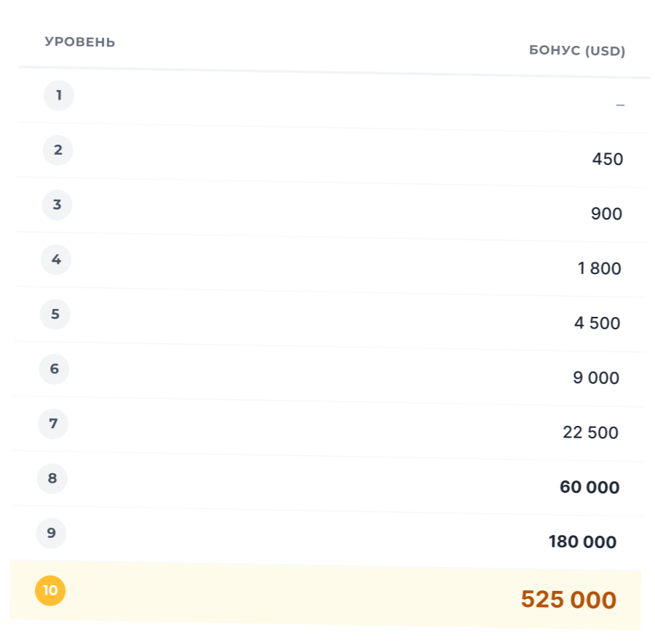Select the level 6 circle badge

55,369
